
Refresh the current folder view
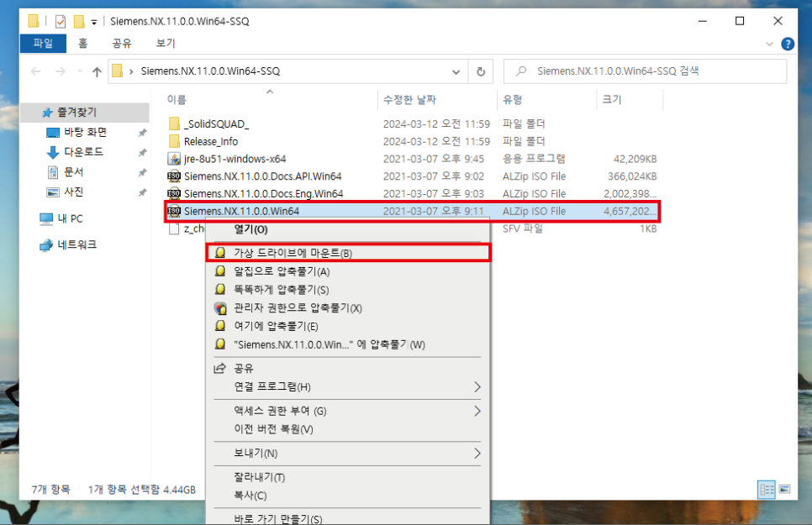point(481,71)
